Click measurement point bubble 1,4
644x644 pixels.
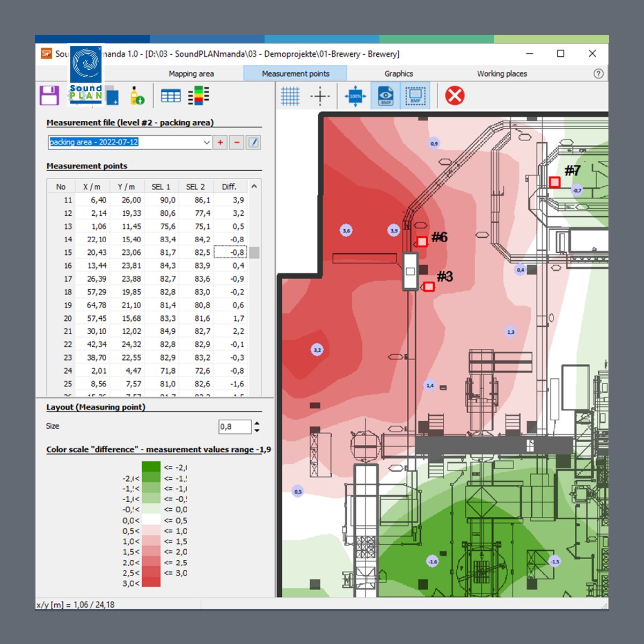click(430, 385)
